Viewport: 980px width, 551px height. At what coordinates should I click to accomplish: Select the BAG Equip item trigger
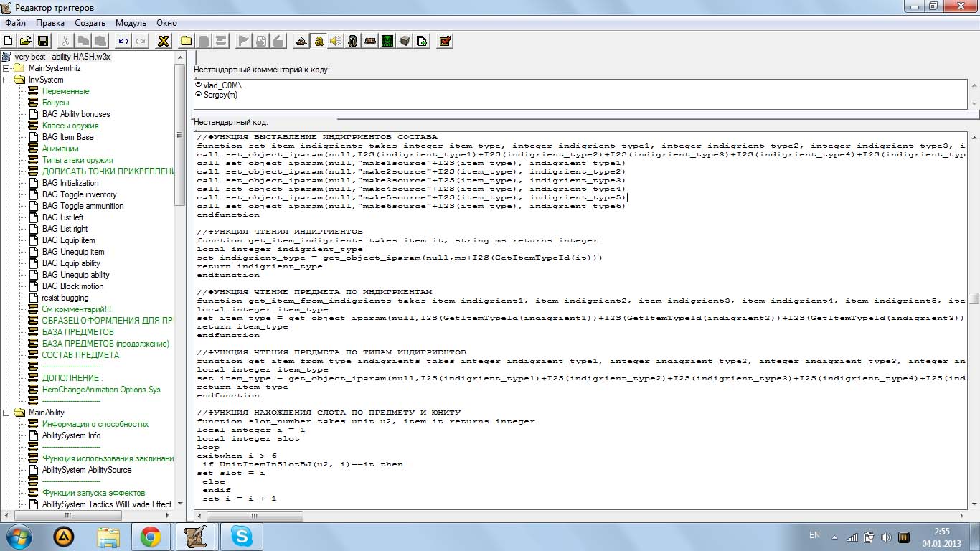(68, 240)
